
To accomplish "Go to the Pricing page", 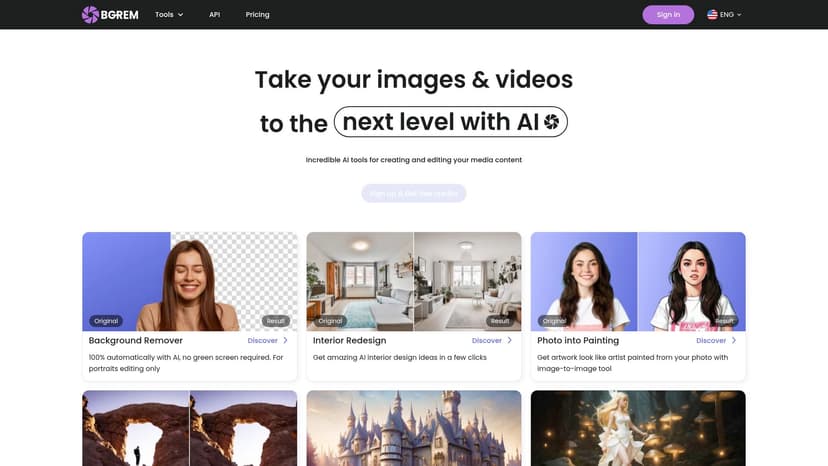I will 257,15.
